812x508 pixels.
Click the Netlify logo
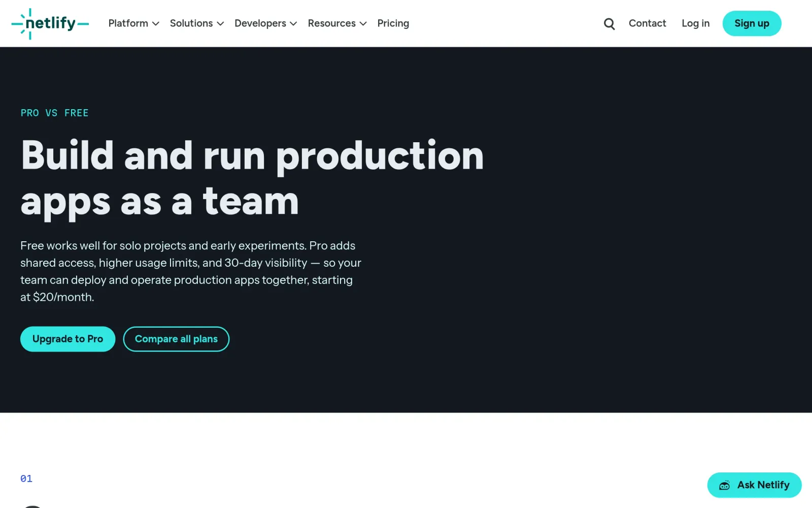click(x=50, y=23)
